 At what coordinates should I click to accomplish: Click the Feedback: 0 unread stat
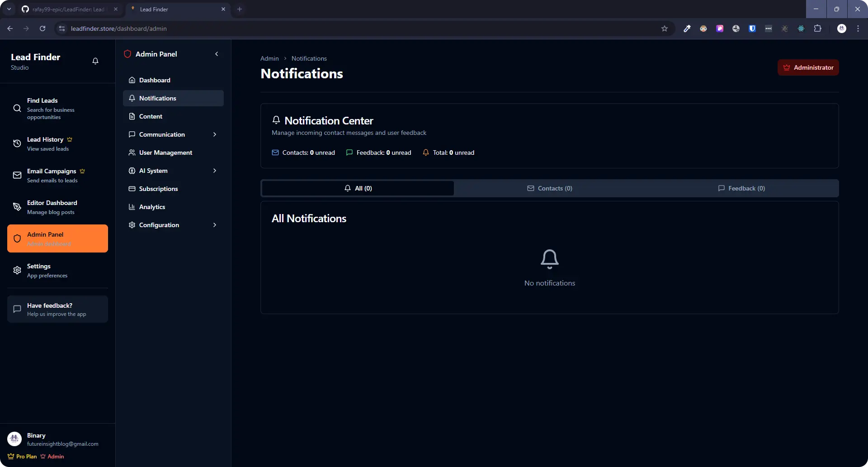(x=378, y=152)
